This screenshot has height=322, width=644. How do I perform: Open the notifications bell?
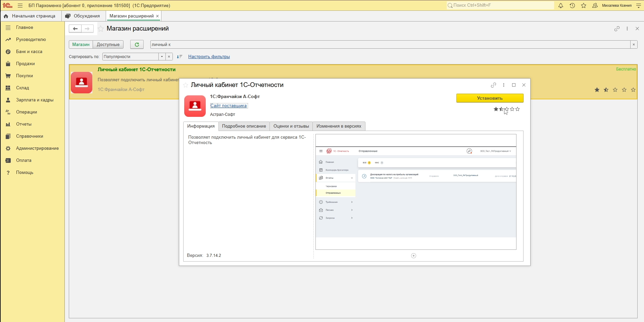[561, 5]
